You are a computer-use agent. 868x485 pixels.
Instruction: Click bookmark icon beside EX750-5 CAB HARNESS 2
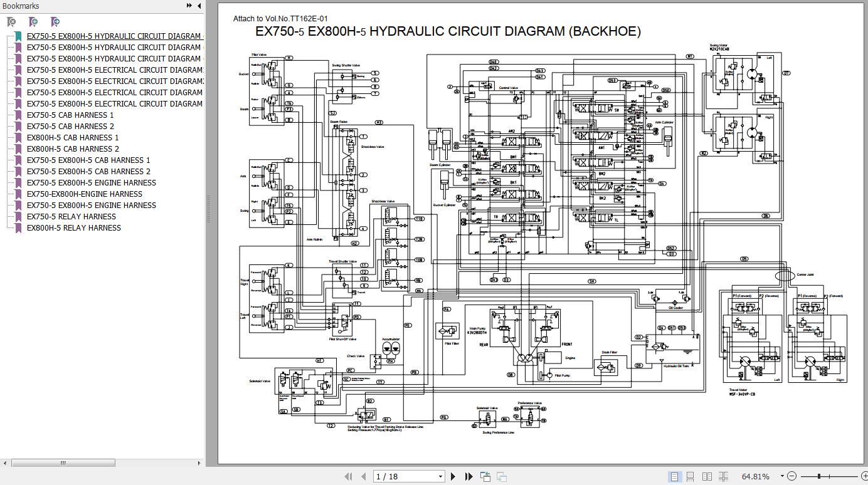click(x=18, y=127)
